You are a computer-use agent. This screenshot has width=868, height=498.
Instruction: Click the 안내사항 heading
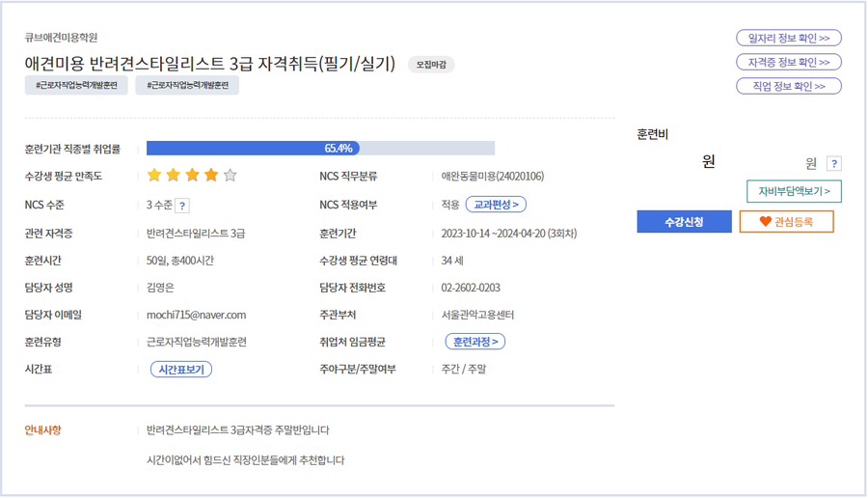42,429
